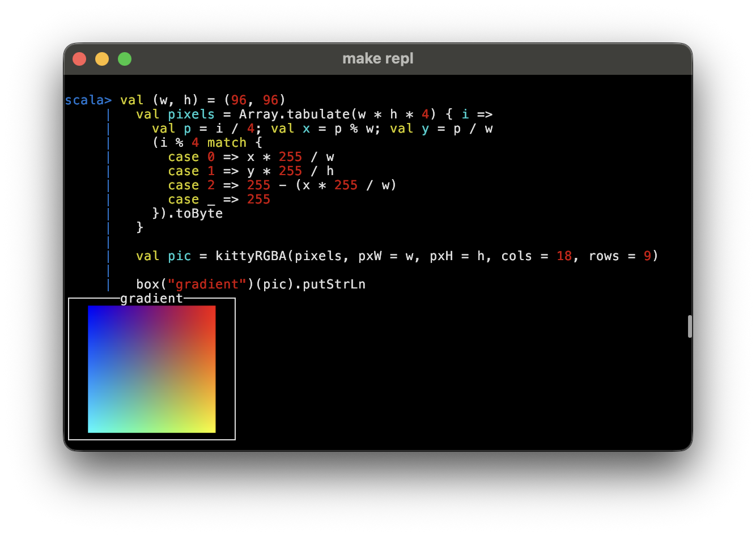The height and width of the screenshot is (535, 756).
Task: Click the "case _ => 255" line
Action: (x=219, y=199)
